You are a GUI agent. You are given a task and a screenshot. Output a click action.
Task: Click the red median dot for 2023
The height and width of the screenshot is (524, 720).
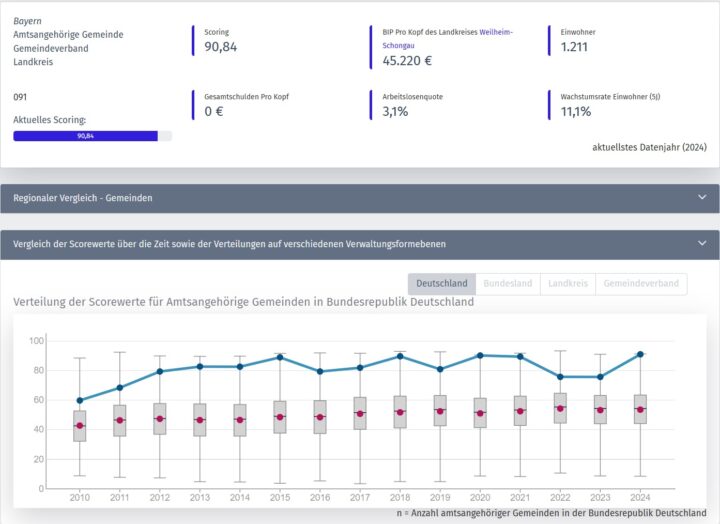pyautogui.click(x=600, y=409)
